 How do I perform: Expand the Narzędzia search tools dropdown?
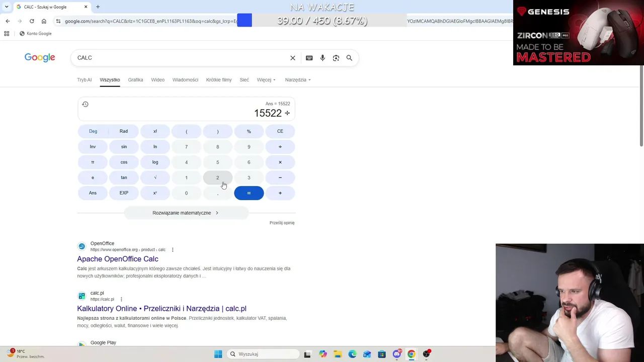[x=298, y=80]
